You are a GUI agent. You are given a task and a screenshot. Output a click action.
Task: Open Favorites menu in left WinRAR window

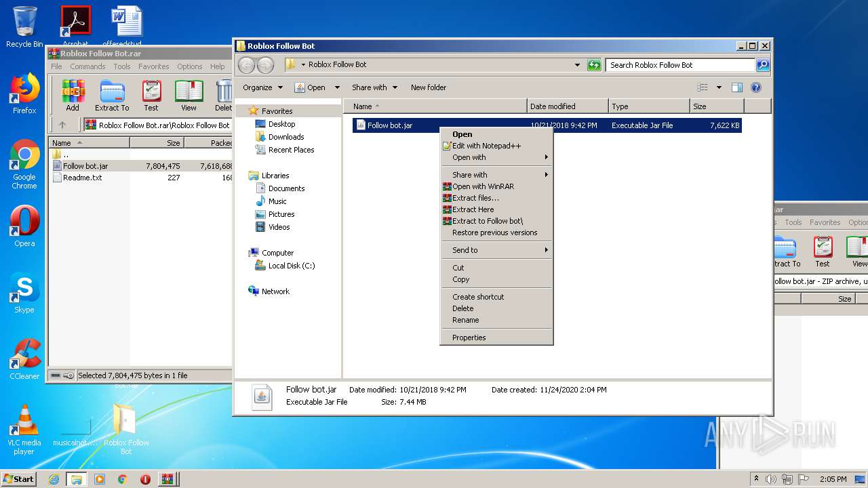tap(154, 66)
